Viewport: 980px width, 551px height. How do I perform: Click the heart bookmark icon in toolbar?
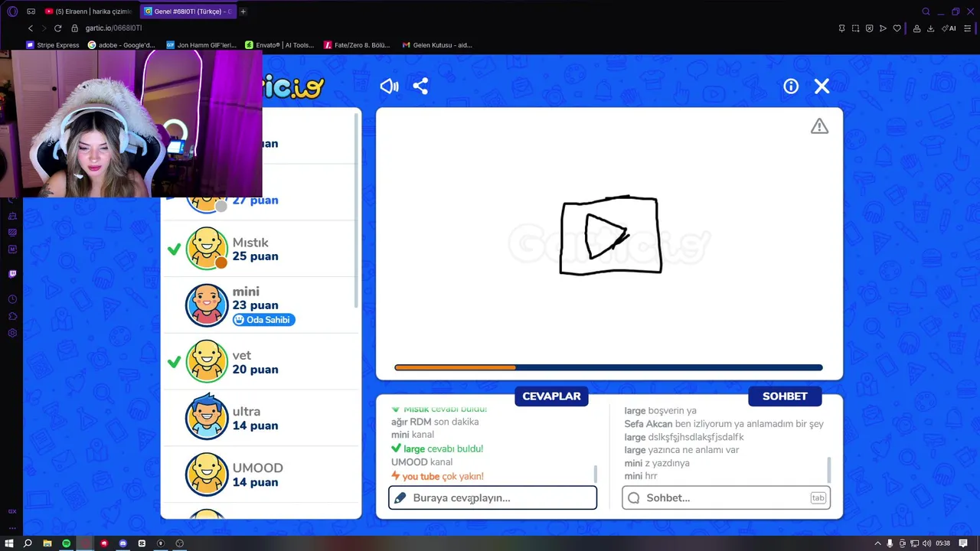(x=897, y=28)
